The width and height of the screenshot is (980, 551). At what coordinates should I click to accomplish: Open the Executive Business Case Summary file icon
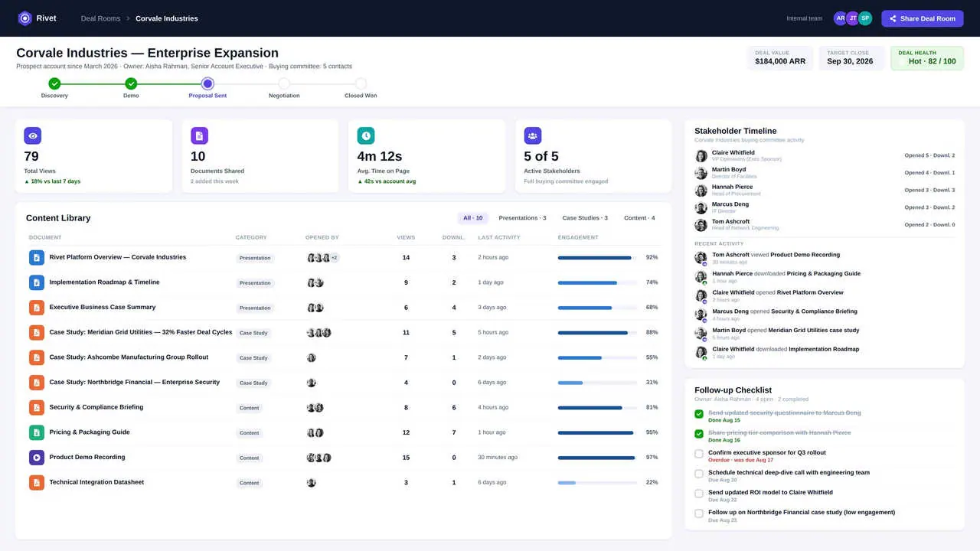(37, 308)
